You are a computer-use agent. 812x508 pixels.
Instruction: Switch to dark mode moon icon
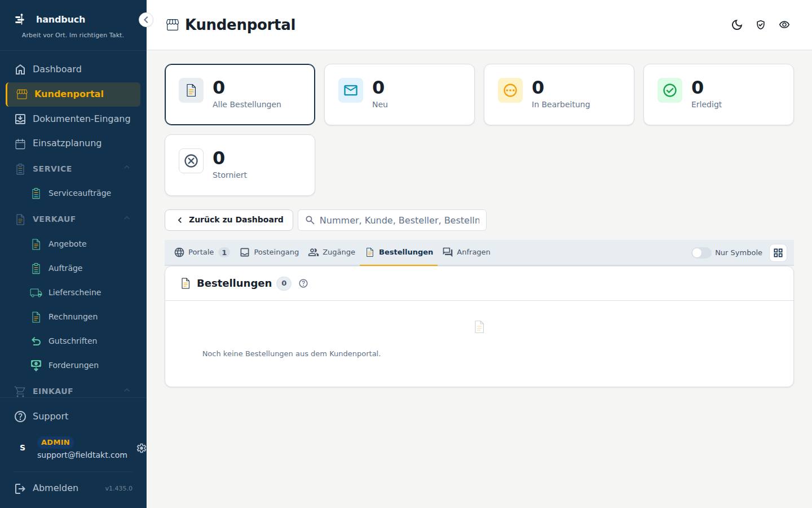[737, 25]
